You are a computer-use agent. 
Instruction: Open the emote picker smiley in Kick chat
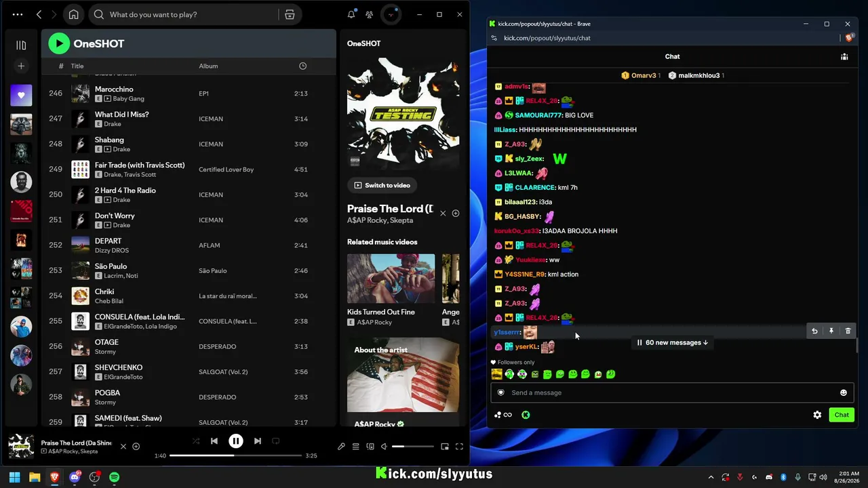(x=844, y=392)
